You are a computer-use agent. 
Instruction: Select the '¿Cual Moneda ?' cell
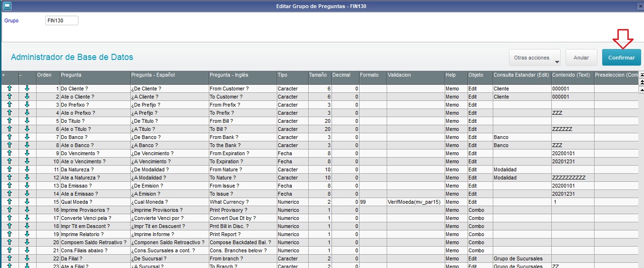pos(169,202)
